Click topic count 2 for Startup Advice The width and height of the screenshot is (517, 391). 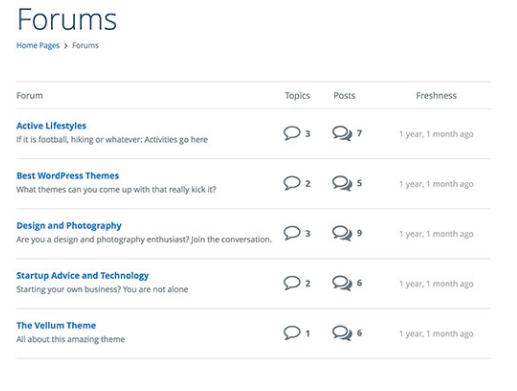(x=308, y=284)
